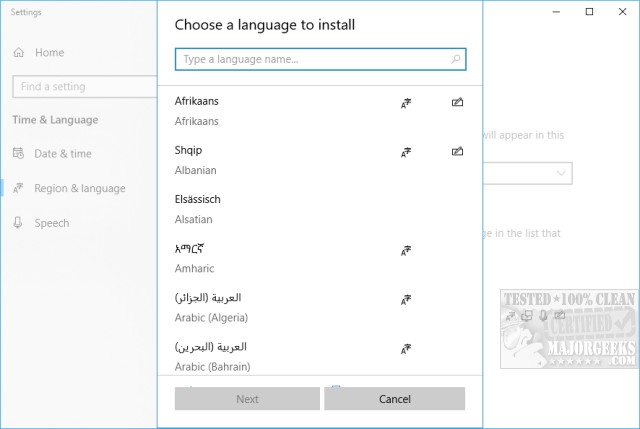Image resolution: width=640 pixels, height=429 pixels.
Task: Click the display language icon for Arabic (Algeria)
Action: pyautogui.click(x=406, y=299)
